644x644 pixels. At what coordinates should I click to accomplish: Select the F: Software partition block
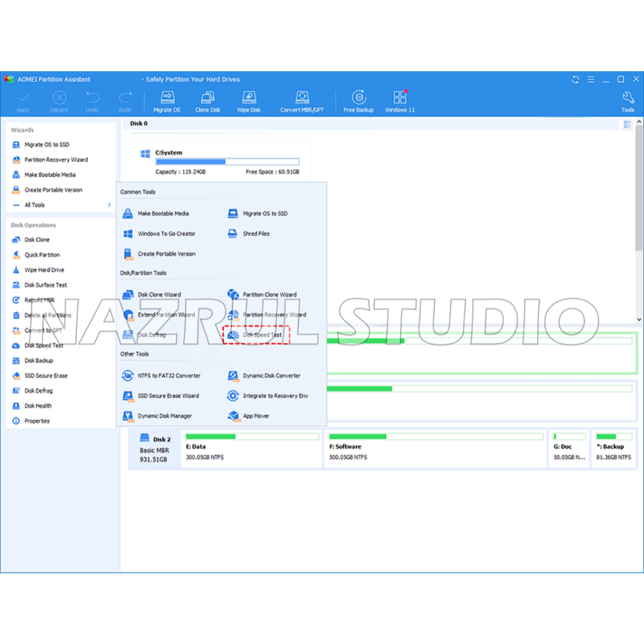(x=436, y=448)
